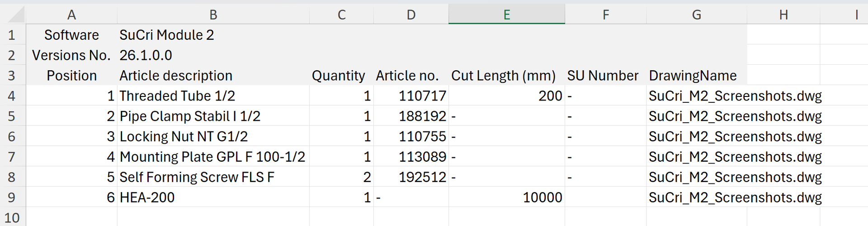Screen dimensions: 868x226
Task: Click the 'Article description' header cell
Action: click(213, 76)
